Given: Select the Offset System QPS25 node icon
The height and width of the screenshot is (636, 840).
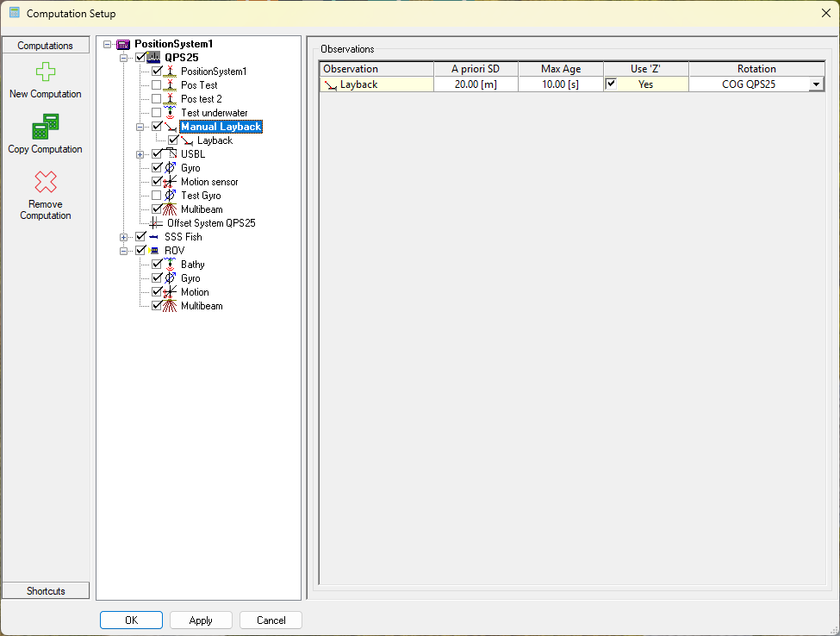Looking at the screenshot, I should pyautogui.click(x=156, y=223).
